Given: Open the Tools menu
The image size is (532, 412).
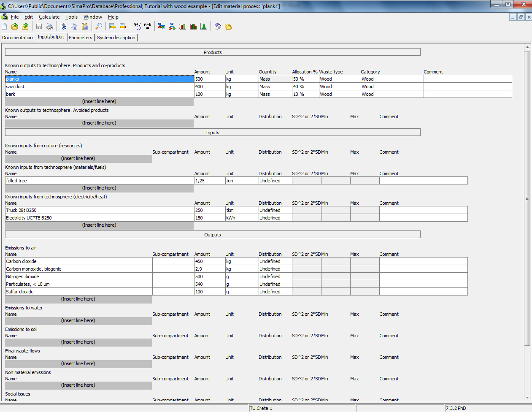Looking at the screenshot, I should click(x=71, y=17).
